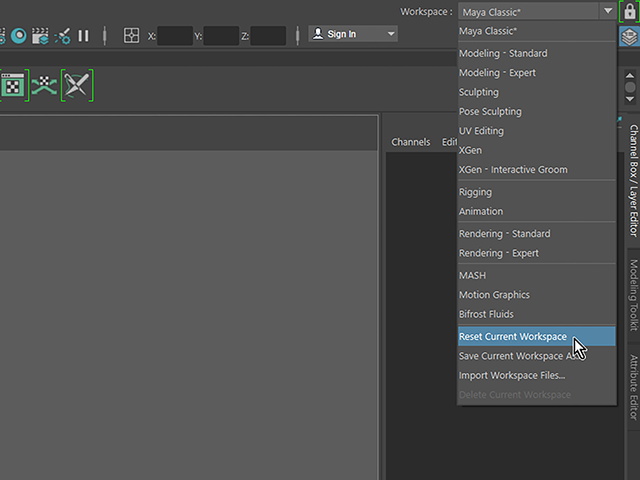Switch to the Rigging workspace
Viewport: 640px width, 480px height.
pos(537,192)
